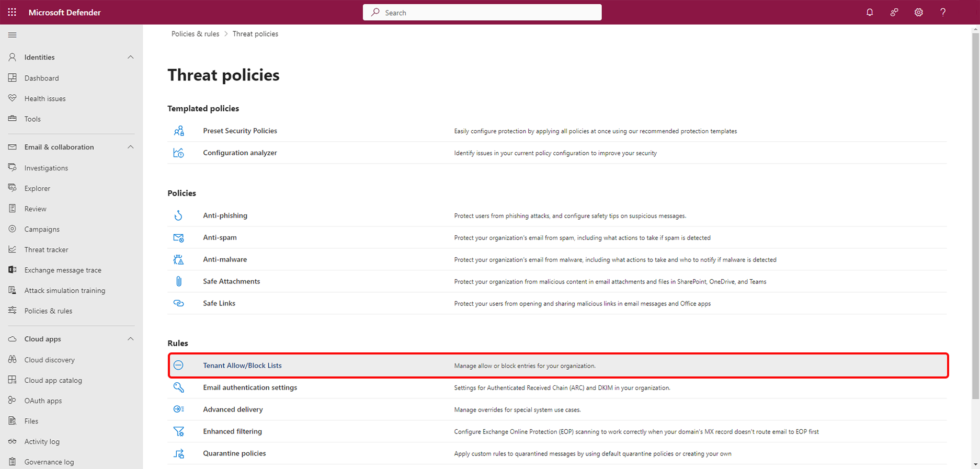Click Policies & rules breadcrumb link
This screenshot has height=469, width=980.
195,34
